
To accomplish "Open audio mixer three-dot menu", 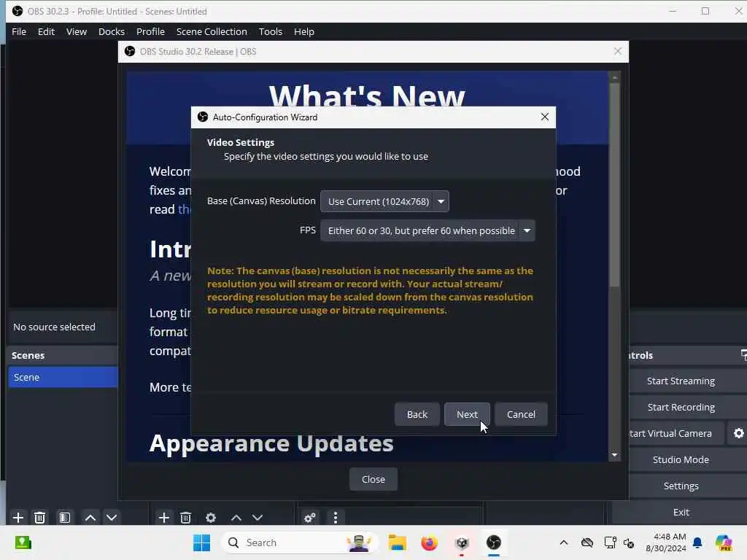I will pos(336,518).
